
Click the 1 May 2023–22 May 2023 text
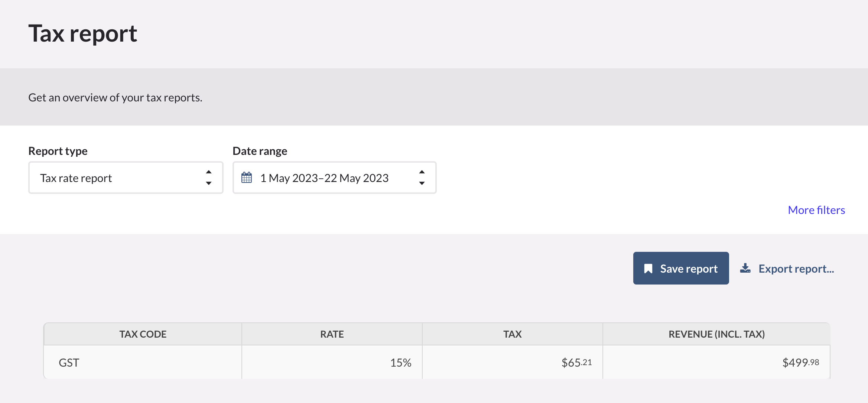pos(324,178)
